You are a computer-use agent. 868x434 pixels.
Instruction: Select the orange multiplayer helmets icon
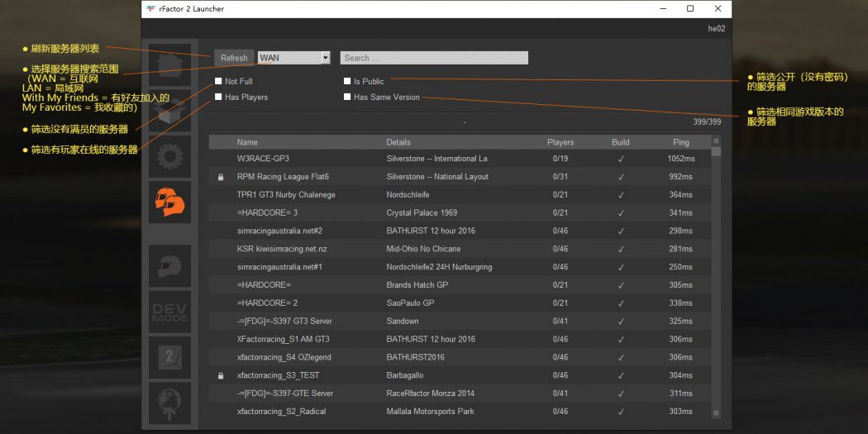[170, 202]
